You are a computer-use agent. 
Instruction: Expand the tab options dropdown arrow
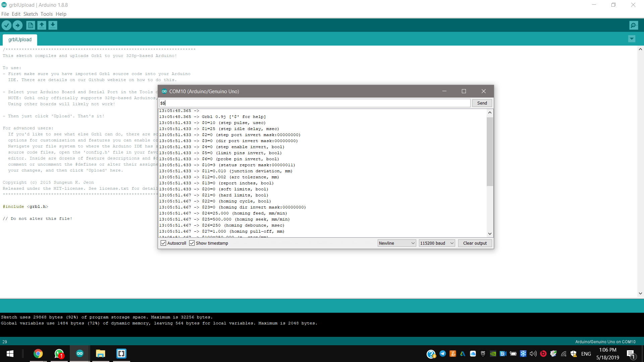(x=632, y=39)
